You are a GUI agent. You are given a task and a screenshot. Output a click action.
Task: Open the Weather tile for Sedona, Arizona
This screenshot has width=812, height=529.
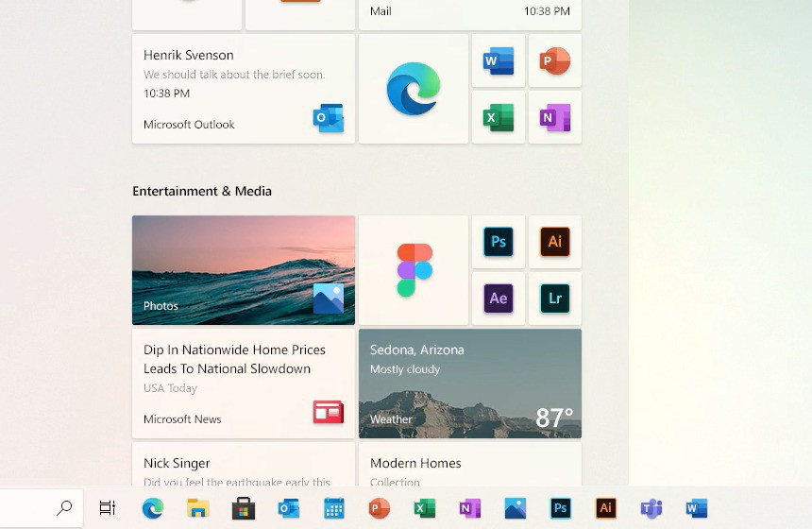pos(470,384)
